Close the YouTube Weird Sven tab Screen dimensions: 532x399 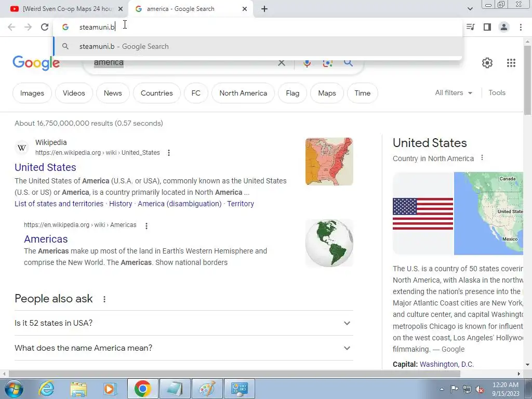click(x=121, y=9)
